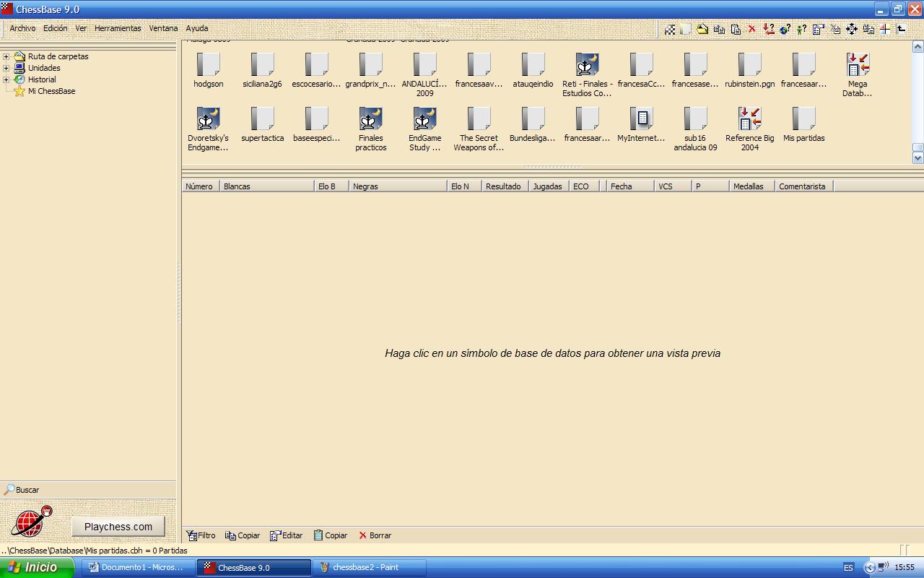924x578 pixels.
Task: Click the four-arrows icon in the toolbar
Action: tap(852, 30)
